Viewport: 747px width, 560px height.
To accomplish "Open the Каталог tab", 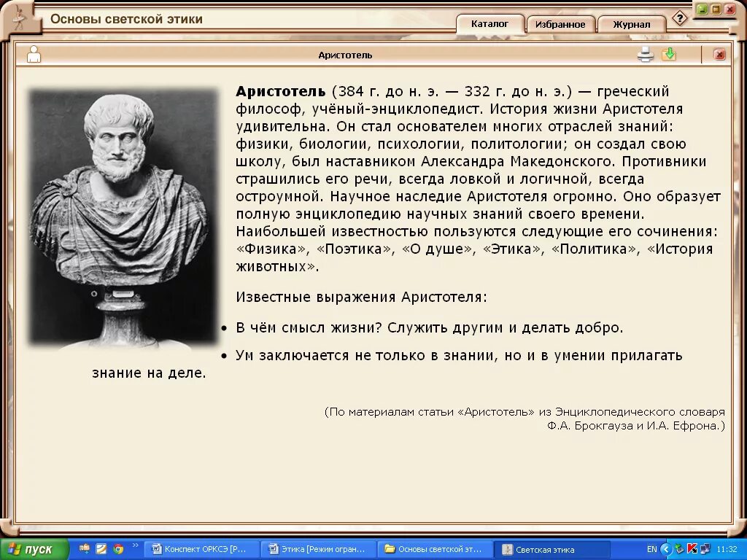I will click(490, 24).
